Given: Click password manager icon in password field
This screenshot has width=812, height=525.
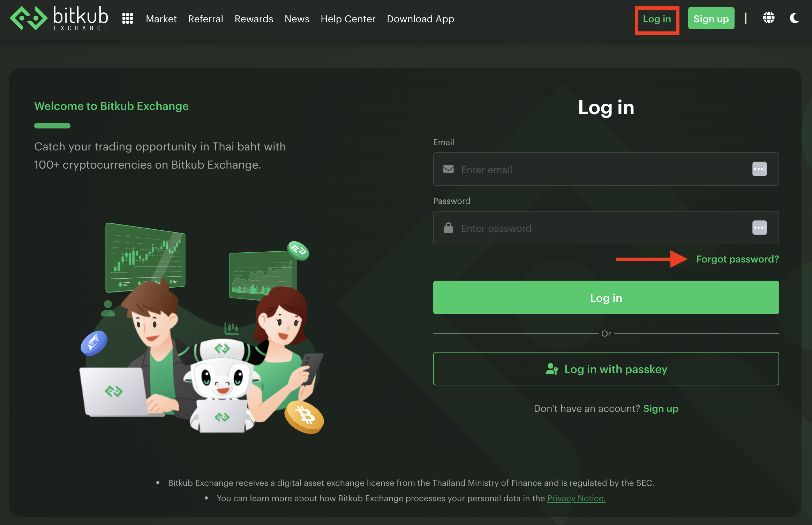Looking at the screenshot, I should click(759, 228).
